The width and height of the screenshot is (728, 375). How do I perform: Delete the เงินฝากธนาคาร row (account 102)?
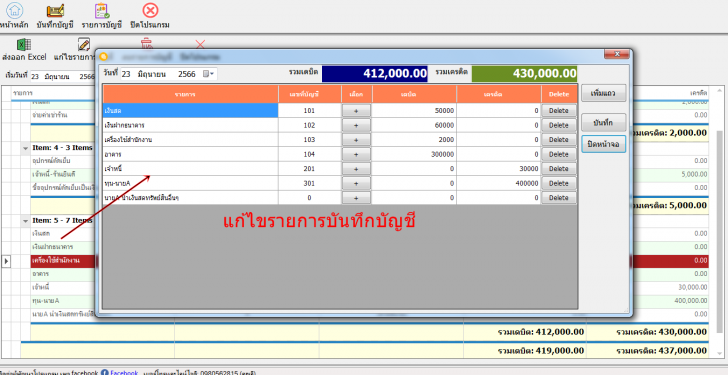(x=559, y=125)
